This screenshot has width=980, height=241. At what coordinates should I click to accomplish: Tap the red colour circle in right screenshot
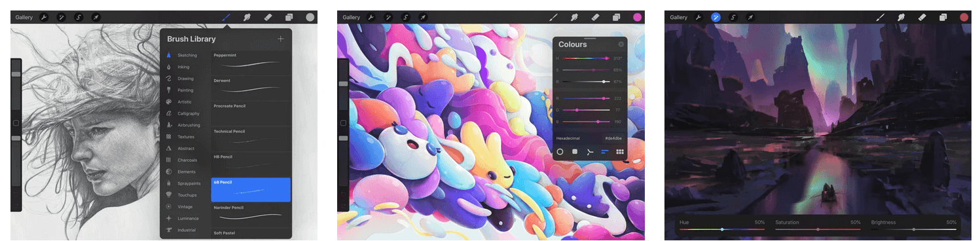tap(964, 17)
